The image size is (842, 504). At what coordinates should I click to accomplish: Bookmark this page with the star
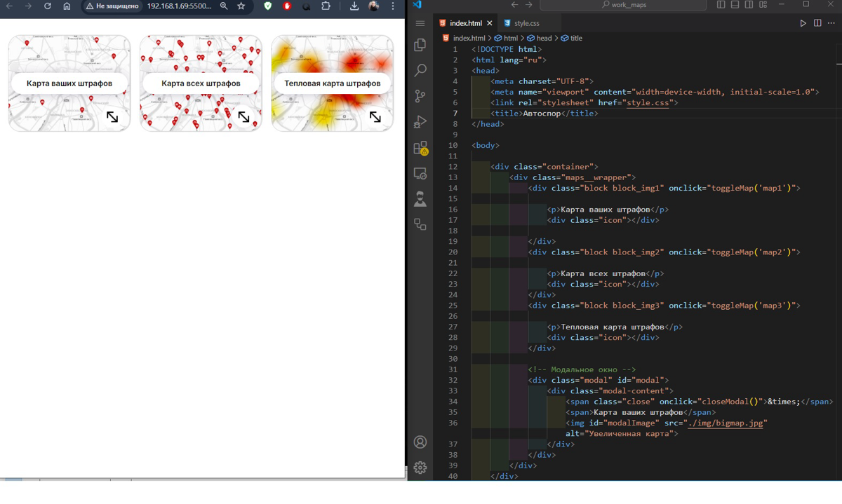241,6
